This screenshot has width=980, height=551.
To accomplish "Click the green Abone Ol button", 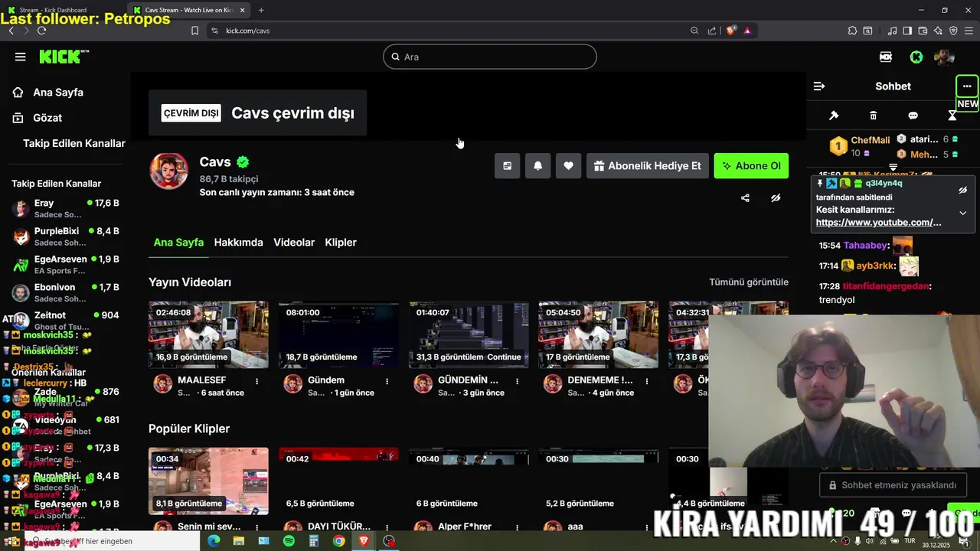I will [x=751, y=166].
